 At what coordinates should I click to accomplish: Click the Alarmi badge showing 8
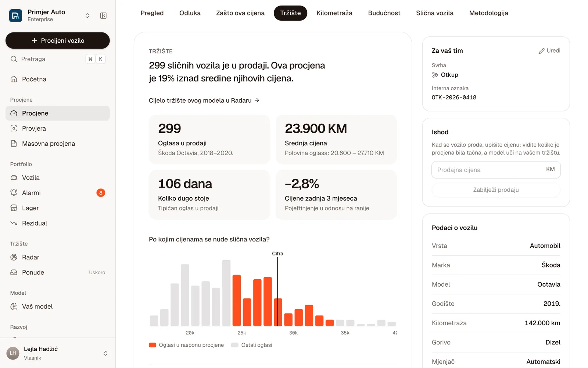101,193
